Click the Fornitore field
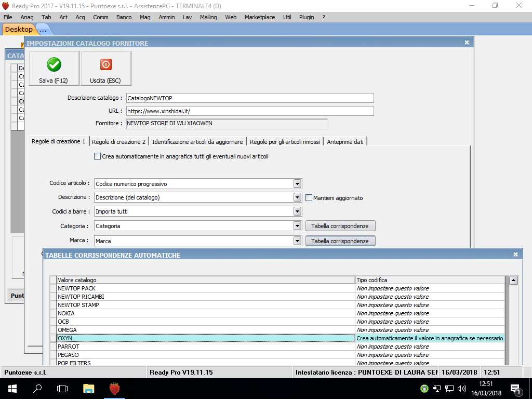Image resolution: width=532 pixels, height=399 pixels. [x=227, y=124]
